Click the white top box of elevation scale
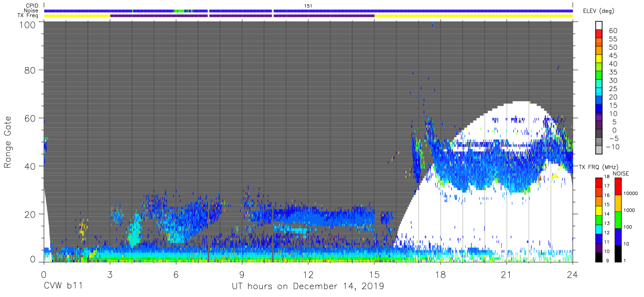 [599, 26]
